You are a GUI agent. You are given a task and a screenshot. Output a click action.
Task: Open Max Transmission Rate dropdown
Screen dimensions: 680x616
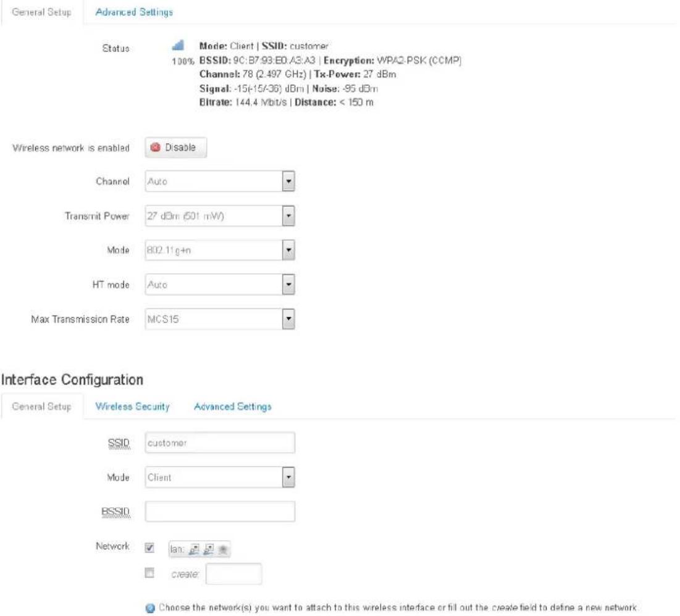coord(220,319)
